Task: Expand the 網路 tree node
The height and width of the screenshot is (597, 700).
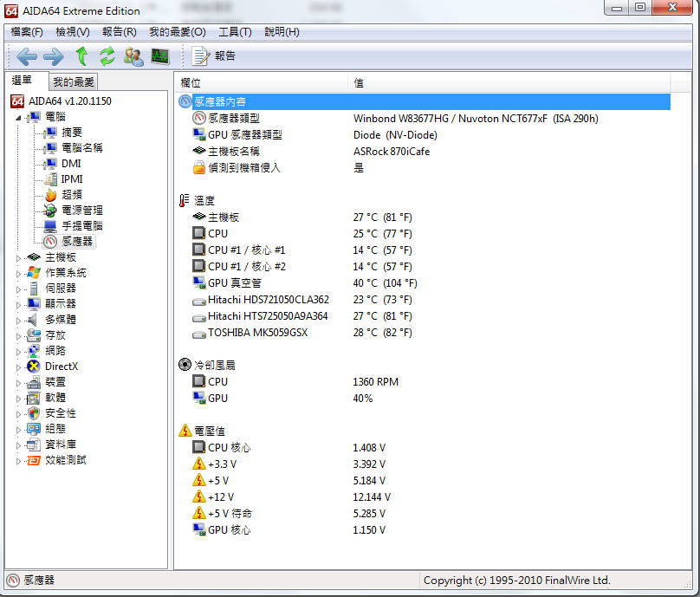Action: point(18,352)
